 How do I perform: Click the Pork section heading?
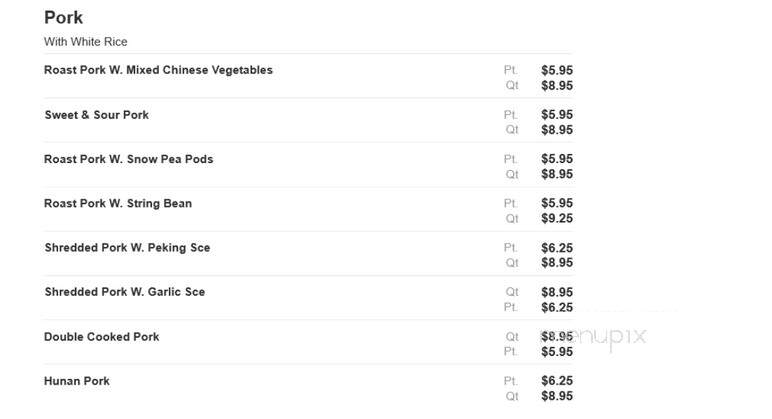[64, 18]
